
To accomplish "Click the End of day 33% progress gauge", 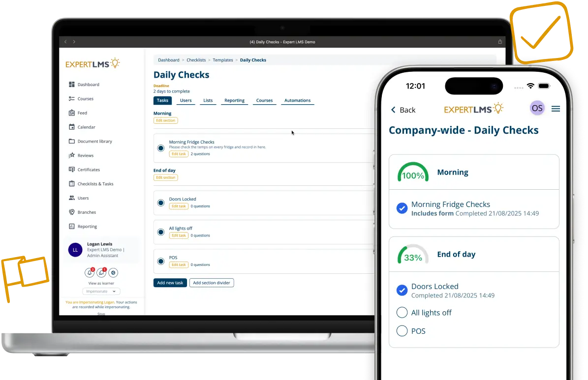I will [x=413, y=255].
